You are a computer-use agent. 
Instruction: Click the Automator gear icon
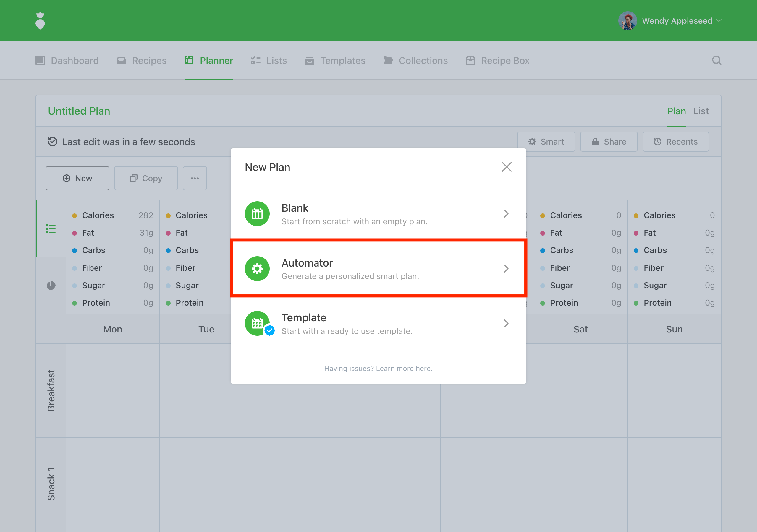257,269
